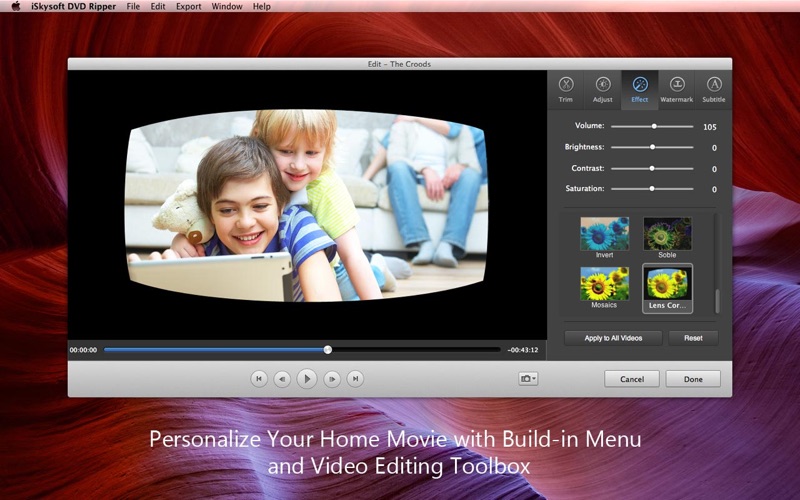
Task: Click the Saturation slider handle
Action: [652, 188]
